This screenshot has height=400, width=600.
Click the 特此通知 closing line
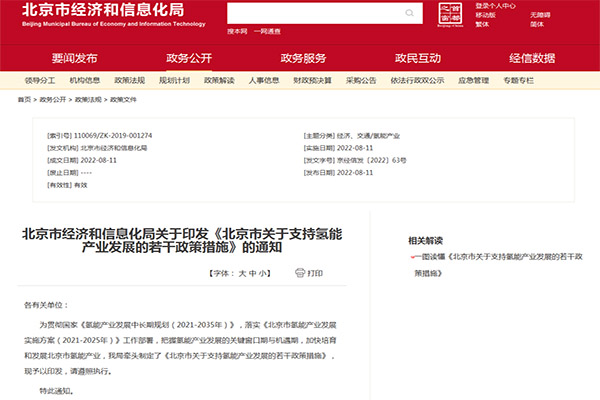coord(57,391)
